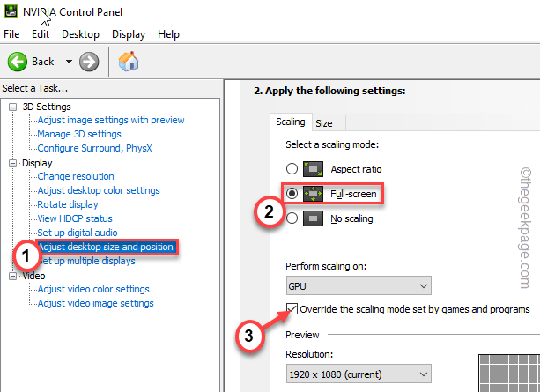
Task: Click the grey Forward arrow icon
Action: point(89,62)
